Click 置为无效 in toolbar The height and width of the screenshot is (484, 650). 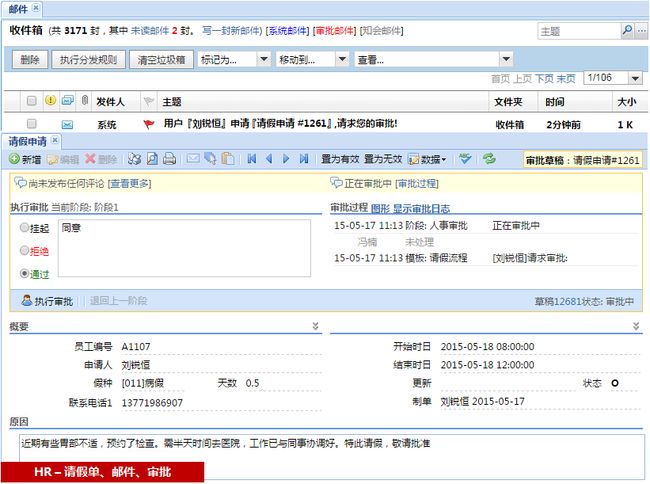pyautogui.click(x=383, y=159)
